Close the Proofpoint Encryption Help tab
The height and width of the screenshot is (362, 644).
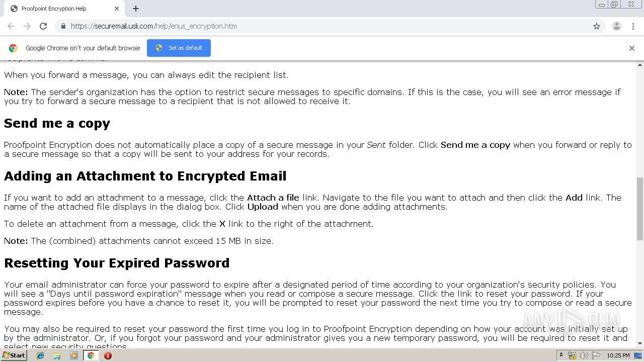pyautogui.click(x=117, y=9)
